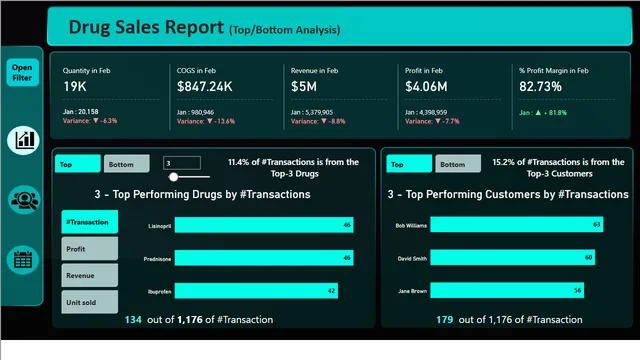Select the Revenue metric option
The image size is (640, 360).
[90, 276]
